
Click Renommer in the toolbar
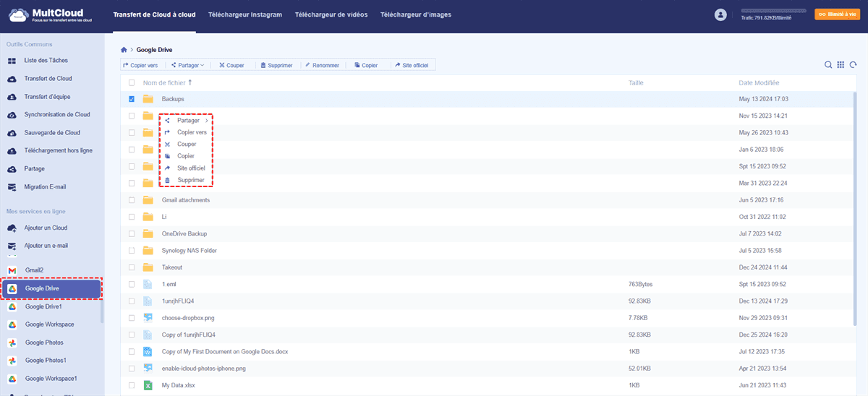click(x=322, y=65)
